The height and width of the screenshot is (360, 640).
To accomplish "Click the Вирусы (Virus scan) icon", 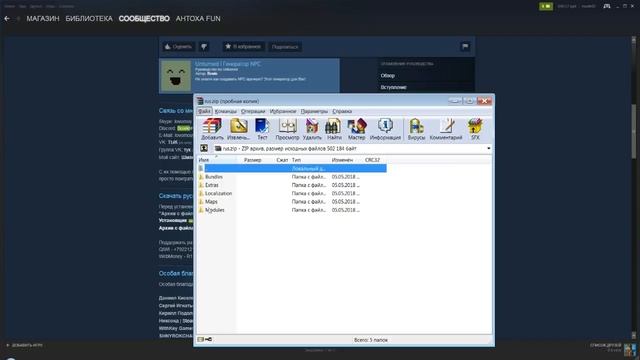I will click(x=416, y=129).
